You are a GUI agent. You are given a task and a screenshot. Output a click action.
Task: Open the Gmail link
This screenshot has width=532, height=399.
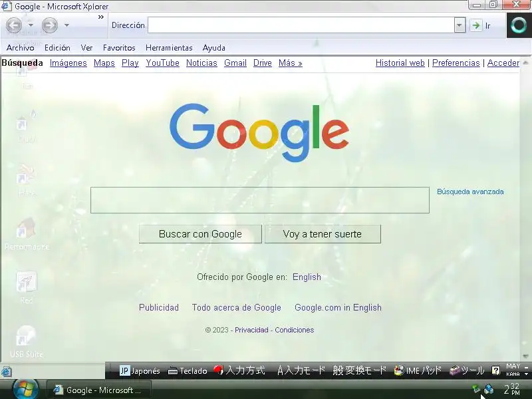(235, 63)
